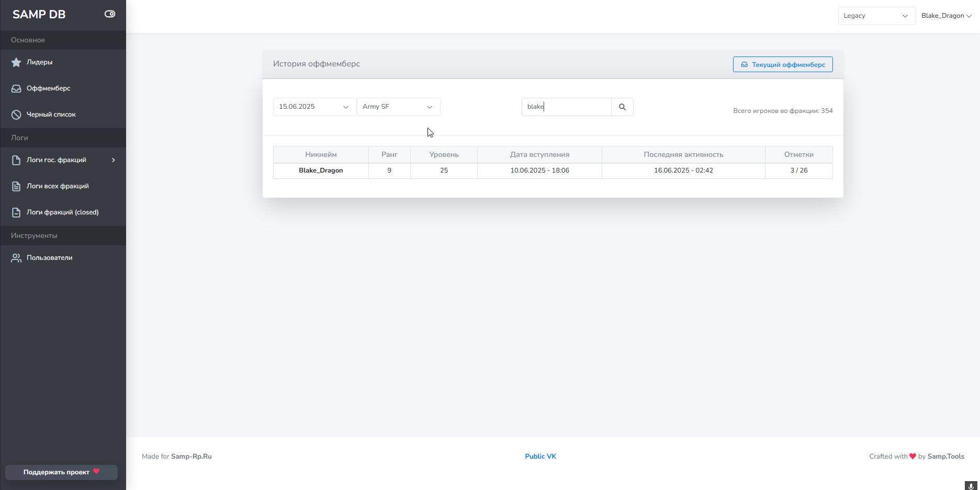The height and width of the screenshot is (490, 980).
Task: Open the Blake_Dragon user menu
Action: click(x=946, y=16)
